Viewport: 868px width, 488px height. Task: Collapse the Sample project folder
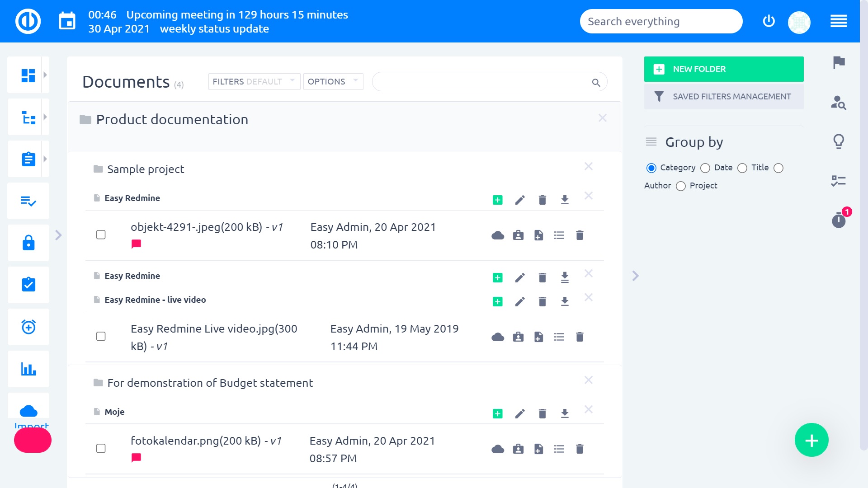coord(588,166)
